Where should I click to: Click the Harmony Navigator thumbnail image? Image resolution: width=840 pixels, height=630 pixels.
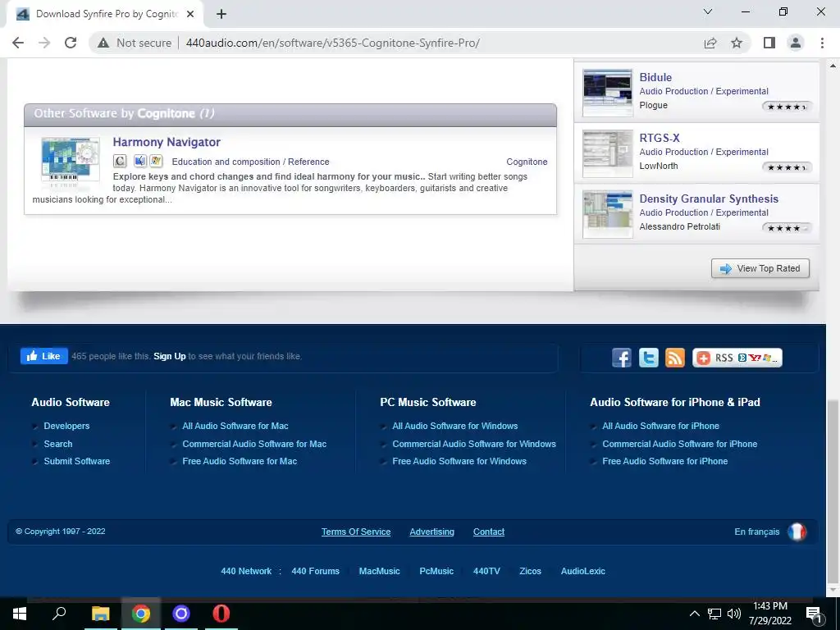[x=71, y=162]
